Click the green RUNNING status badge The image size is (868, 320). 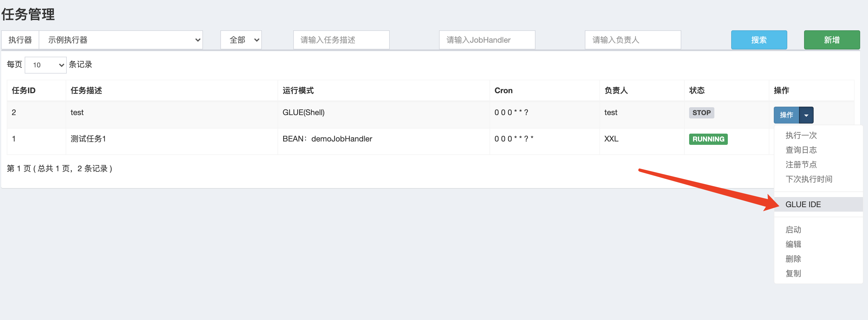tap(708, 139)
